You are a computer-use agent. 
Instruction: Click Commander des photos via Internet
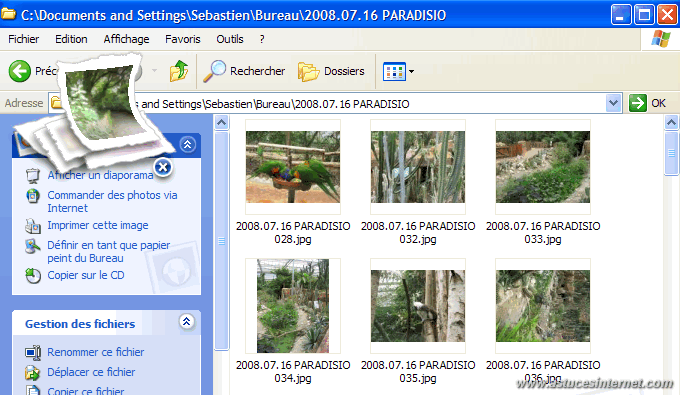pos(112,202)
